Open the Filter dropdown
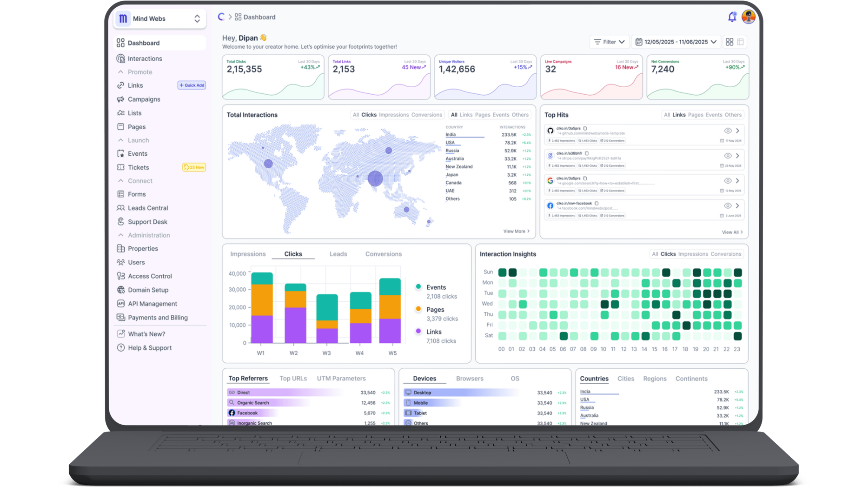This screenshot has height=488, width=868. (x=609, y=42)
